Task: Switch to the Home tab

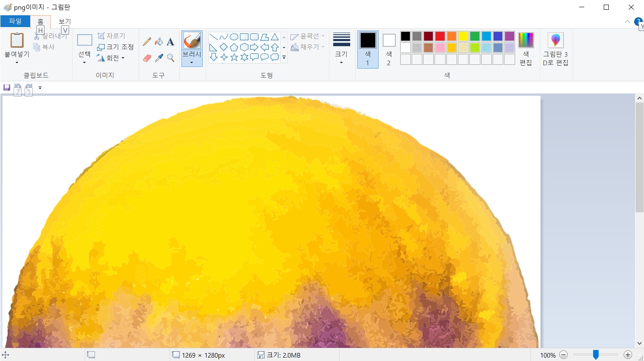Action: pyautogui.click(x=40, y=22)
